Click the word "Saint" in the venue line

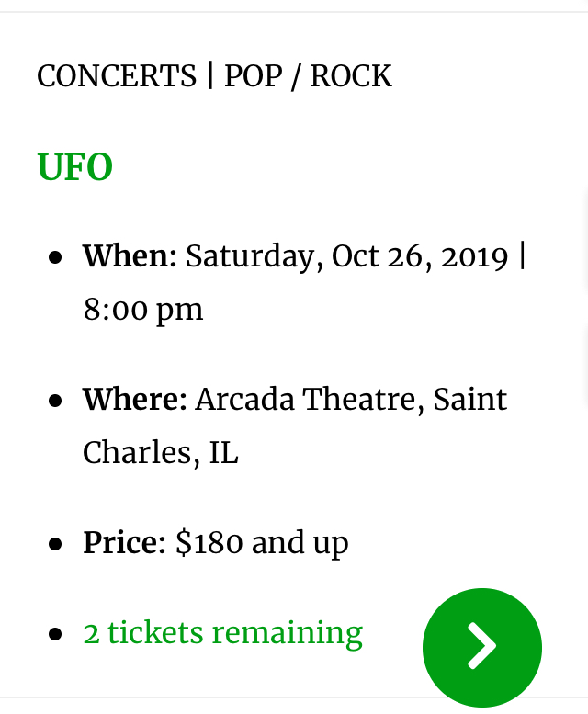pos(469,400)
